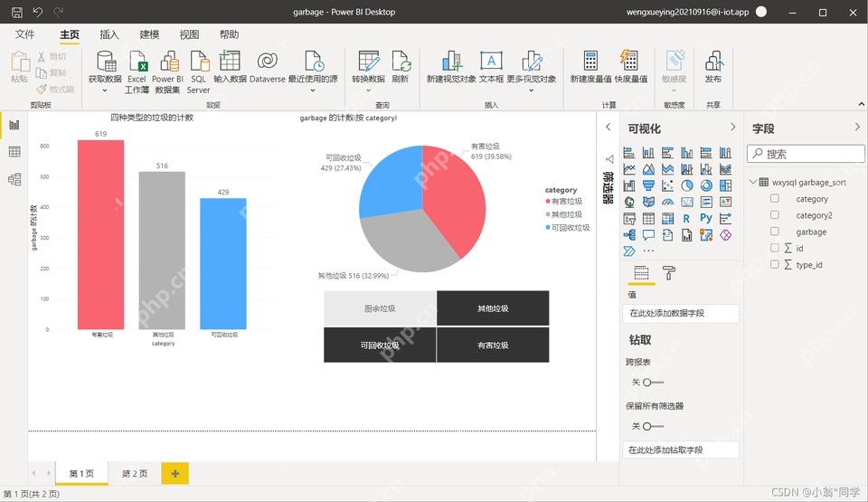Image resolution: width=868 pixels, height=502 pixels.
Task: Switch to the data table view
Action: [14, 152]
